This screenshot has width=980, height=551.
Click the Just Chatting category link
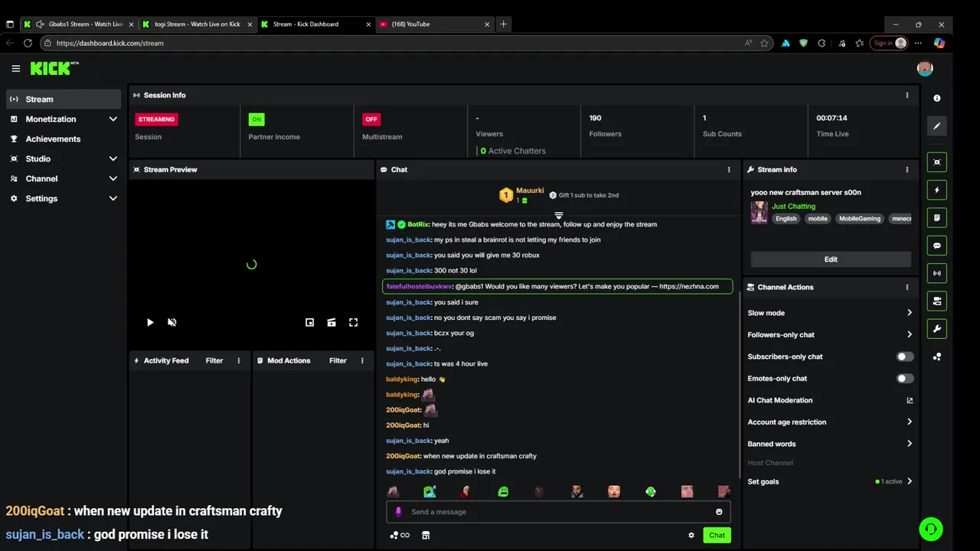pyautogui.click(x=793, y=206)
